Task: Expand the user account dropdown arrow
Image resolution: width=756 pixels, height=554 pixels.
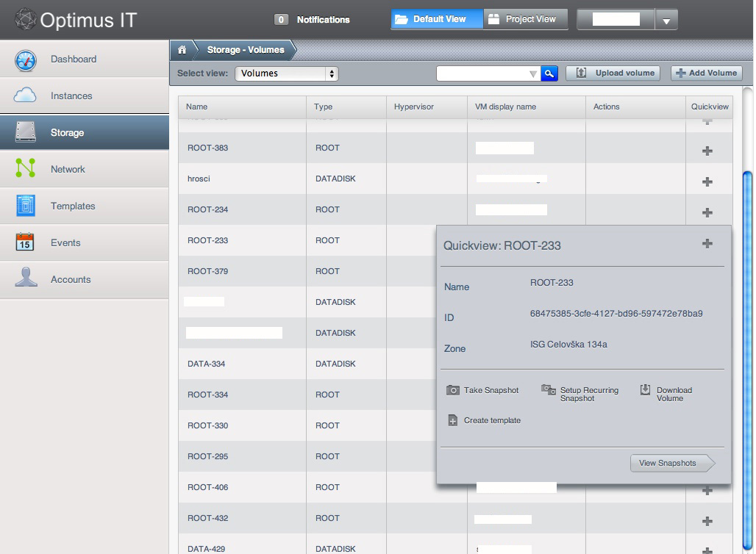Action: 666,21
